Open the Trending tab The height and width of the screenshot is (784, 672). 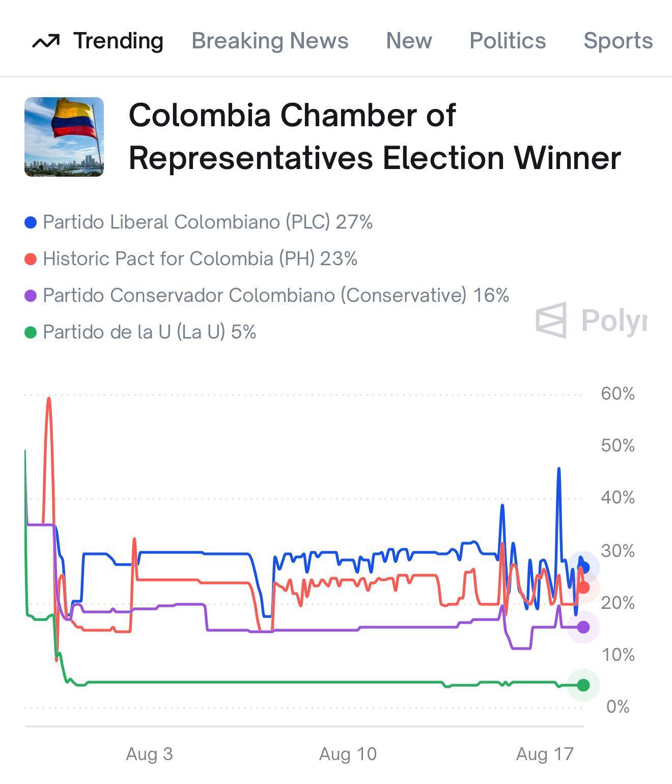118,41
